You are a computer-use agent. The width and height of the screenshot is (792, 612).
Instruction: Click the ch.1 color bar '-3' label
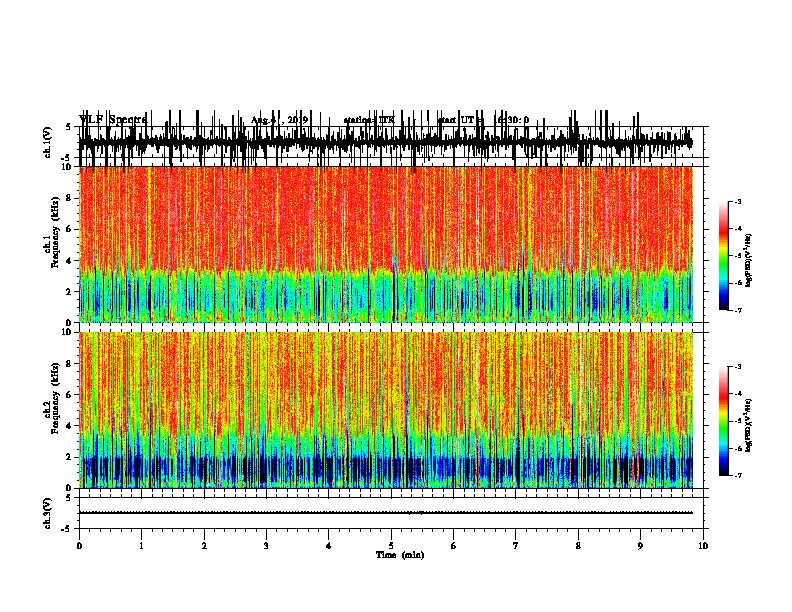737,202
